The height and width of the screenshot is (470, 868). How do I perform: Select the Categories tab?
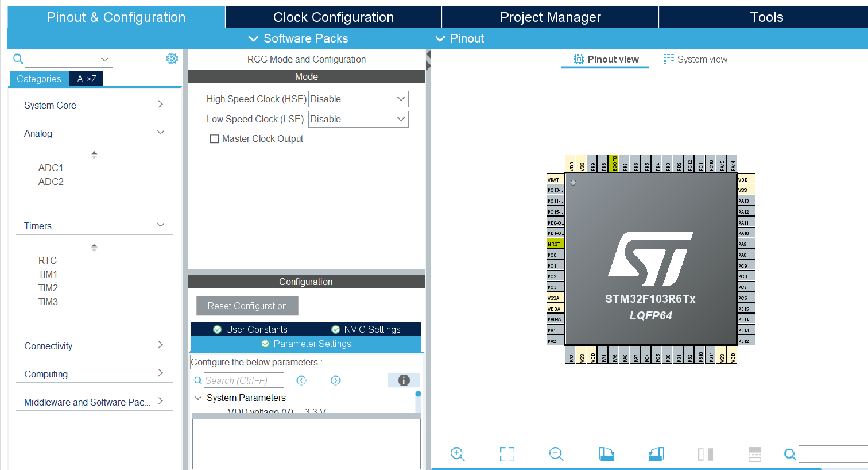tap(39, 79)
